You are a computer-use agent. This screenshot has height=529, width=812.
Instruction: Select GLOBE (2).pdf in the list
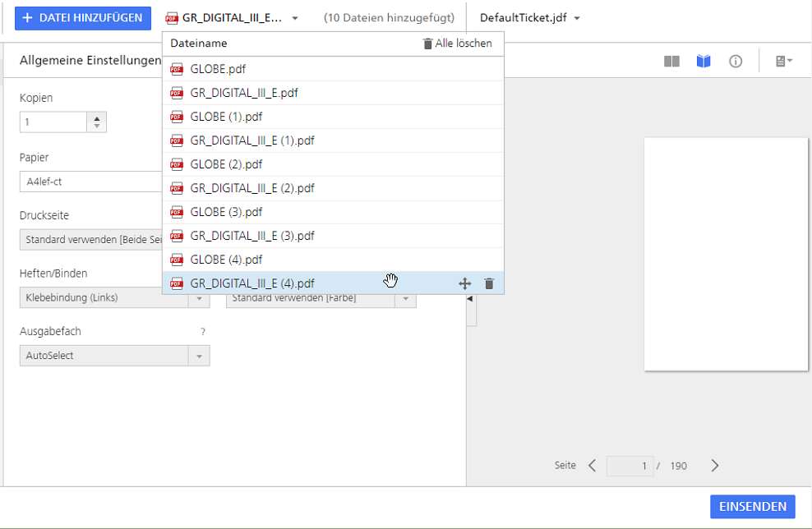pyautogui.click(x=333, y=164)
